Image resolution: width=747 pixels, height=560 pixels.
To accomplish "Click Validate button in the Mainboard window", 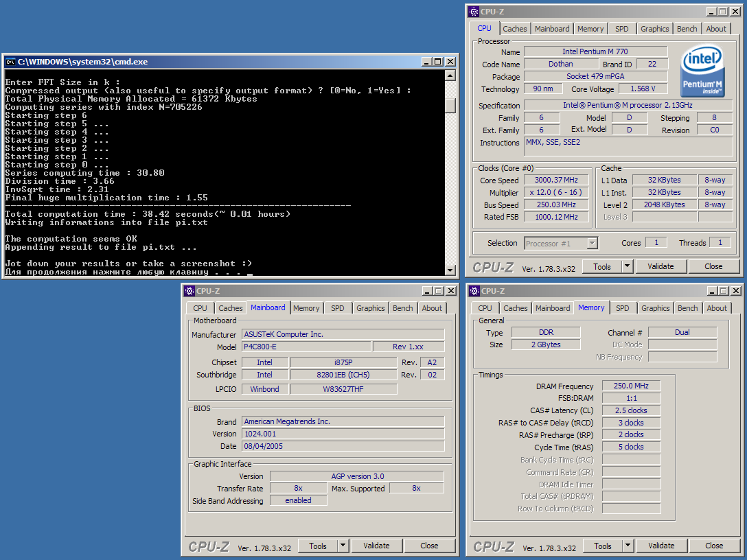I will click(376, 546).
